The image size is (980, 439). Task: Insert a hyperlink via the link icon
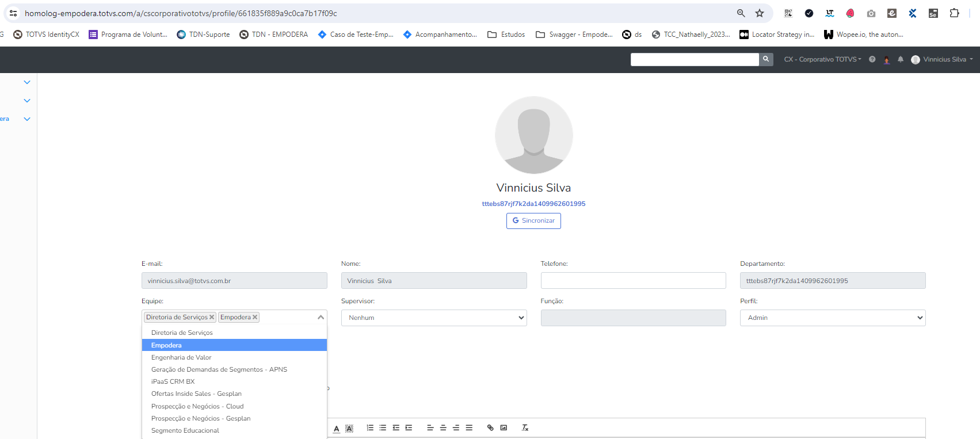[x=490, y=427]
